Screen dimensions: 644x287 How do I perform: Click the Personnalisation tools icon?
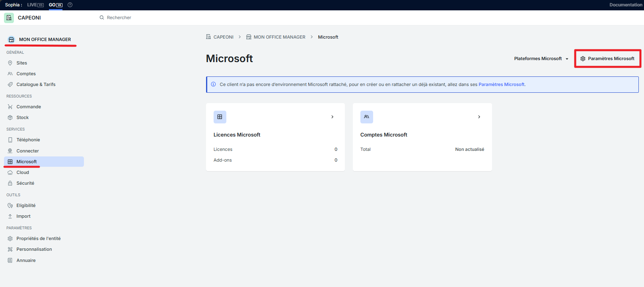point(10,249)
